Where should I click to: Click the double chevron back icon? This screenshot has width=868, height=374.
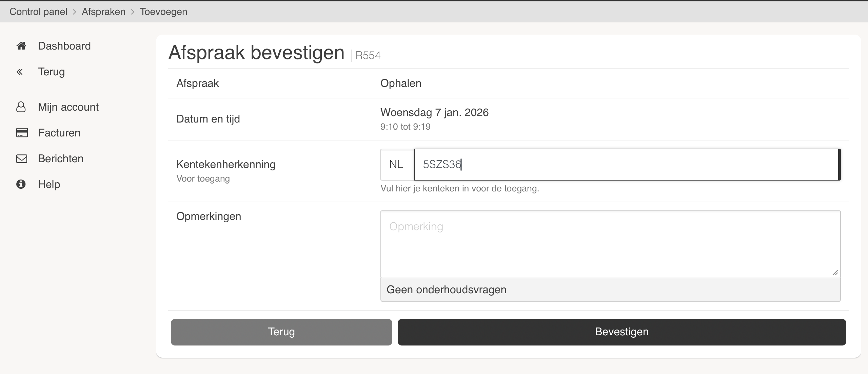[20, 72]
